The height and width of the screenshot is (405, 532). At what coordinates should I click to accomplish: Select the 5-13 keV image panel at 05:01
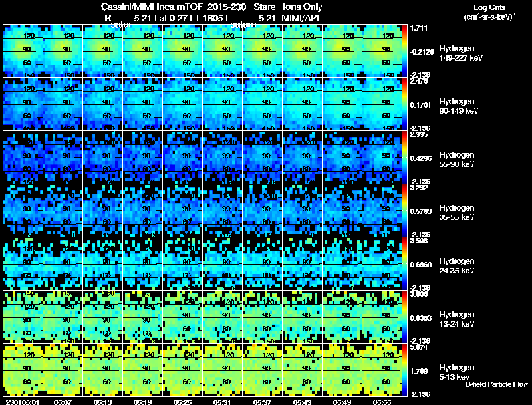tap(23, 370)
